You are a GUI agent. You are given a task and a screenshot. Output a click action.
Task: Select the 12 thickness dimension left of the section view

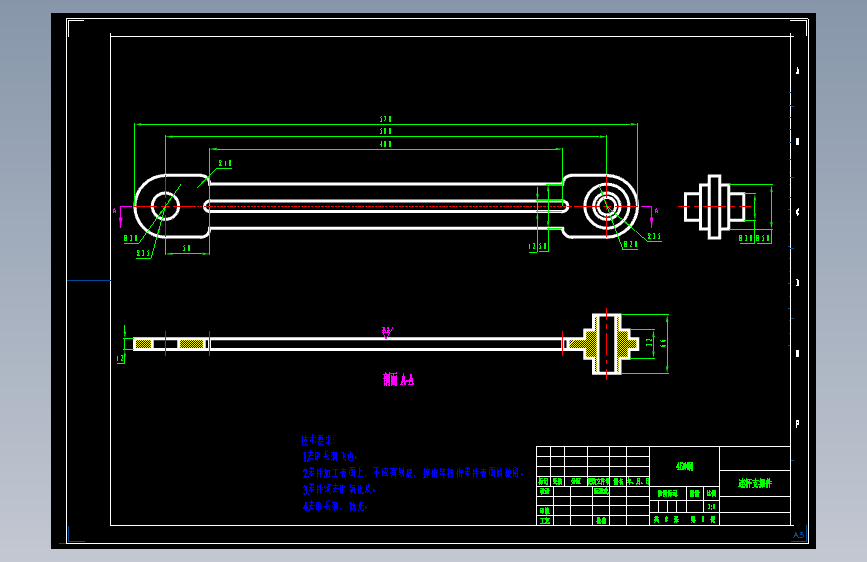tap(120, 358)
